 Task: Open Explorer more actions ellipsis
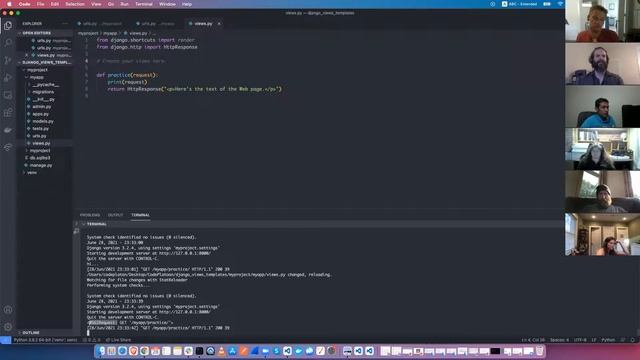pyautogui.click(x=65, y=24)
